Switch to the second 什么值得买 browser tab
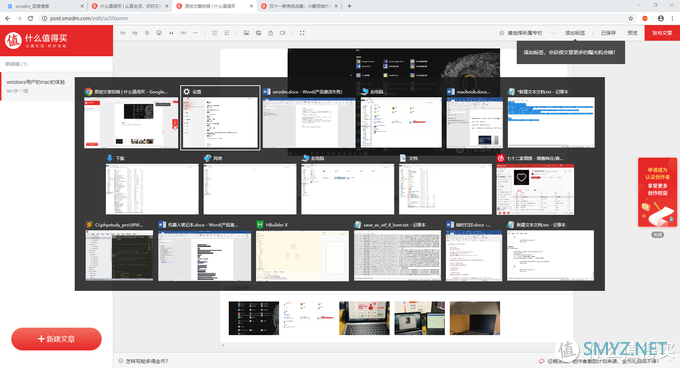The height and width of the screenshot is (368, 680). (x=129, y=6)
